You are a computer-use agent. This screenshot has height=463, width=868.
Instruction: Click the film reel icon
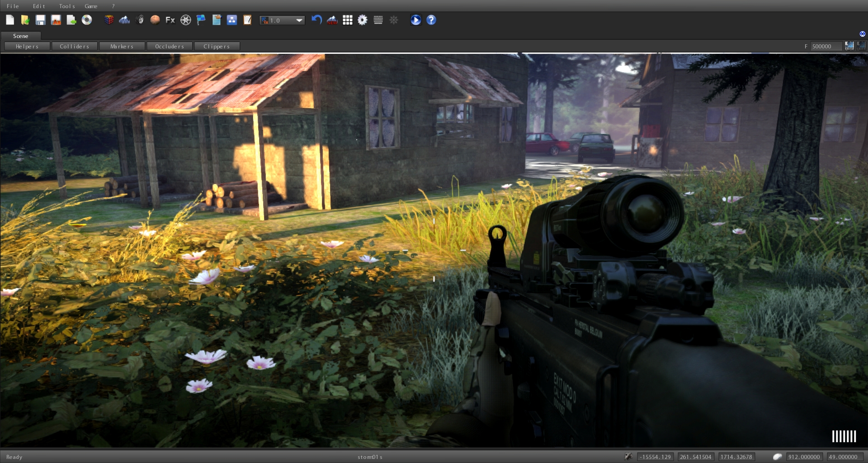(x=186, y=20)
